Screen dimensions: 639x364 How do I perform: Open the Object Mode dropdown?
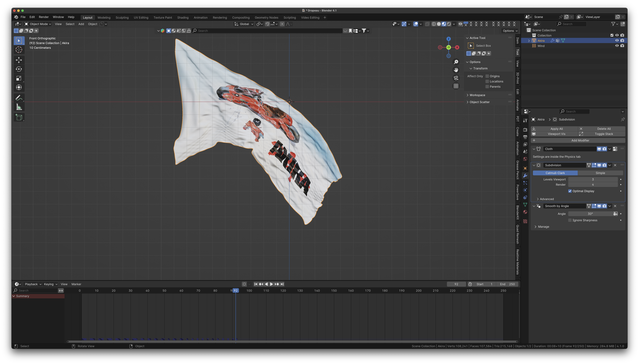(x=38, y=24)
